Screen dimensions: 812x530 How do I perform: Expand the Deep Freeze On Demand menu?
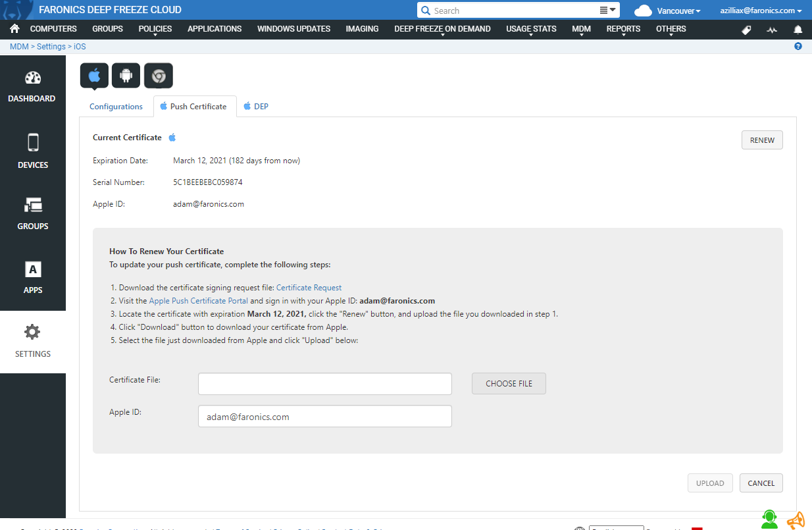coord(442,29)
